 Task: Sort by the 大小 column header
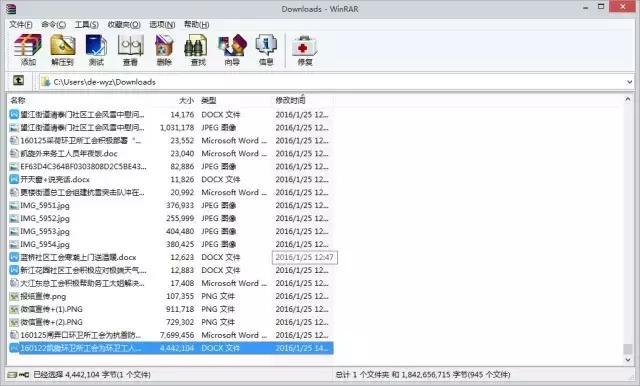click(186, 100)
